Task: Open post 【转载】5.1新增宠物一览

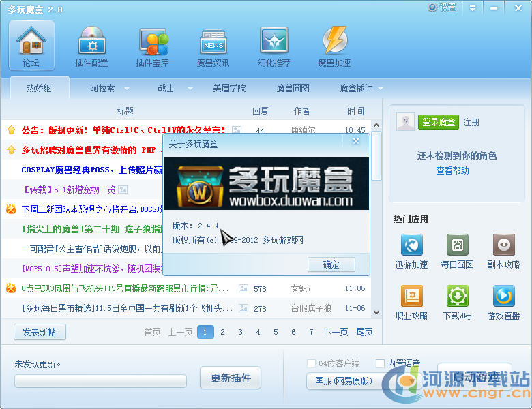Action: (69, 190)
